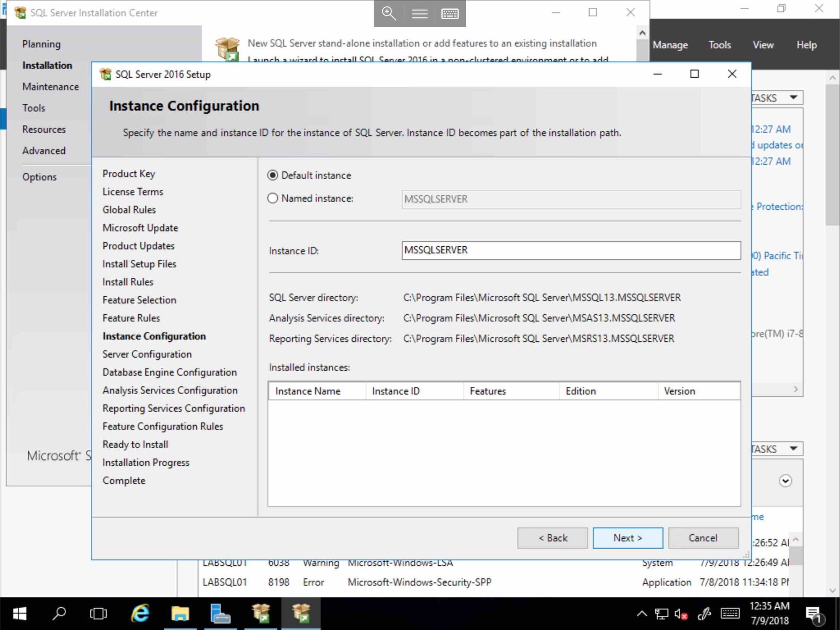Maximize the SQL Server 2016 Setup window
Image resolution: width=840 pixels, height=630 pixels.
[x=695, y=74]
